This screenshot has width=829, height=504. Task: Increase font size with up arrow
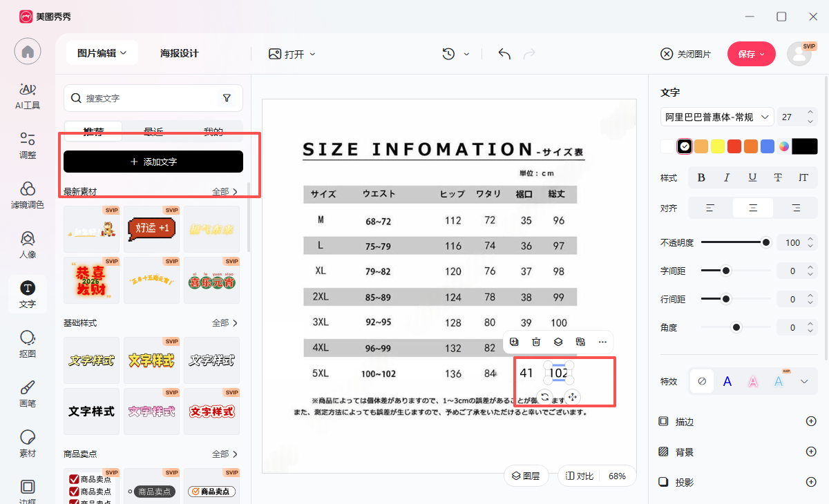pyautogui.click(x=810, y=113)
